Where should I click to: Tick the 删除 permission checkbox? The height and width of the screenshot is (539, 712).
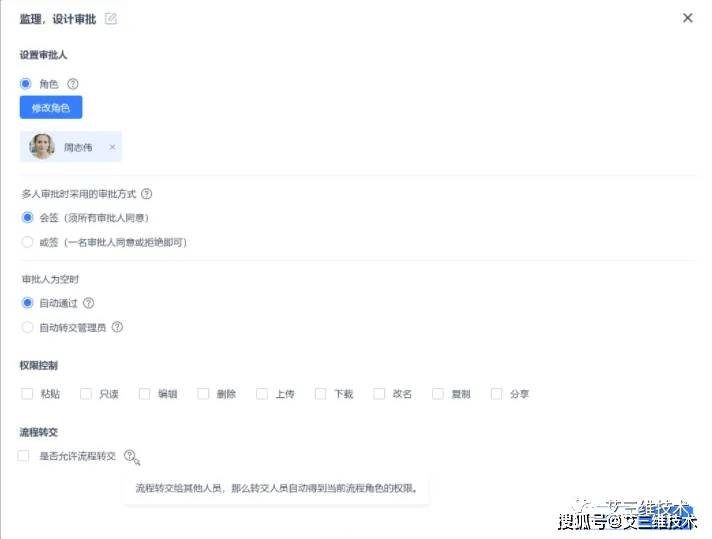pyautogui.click(x=203, y=394)
